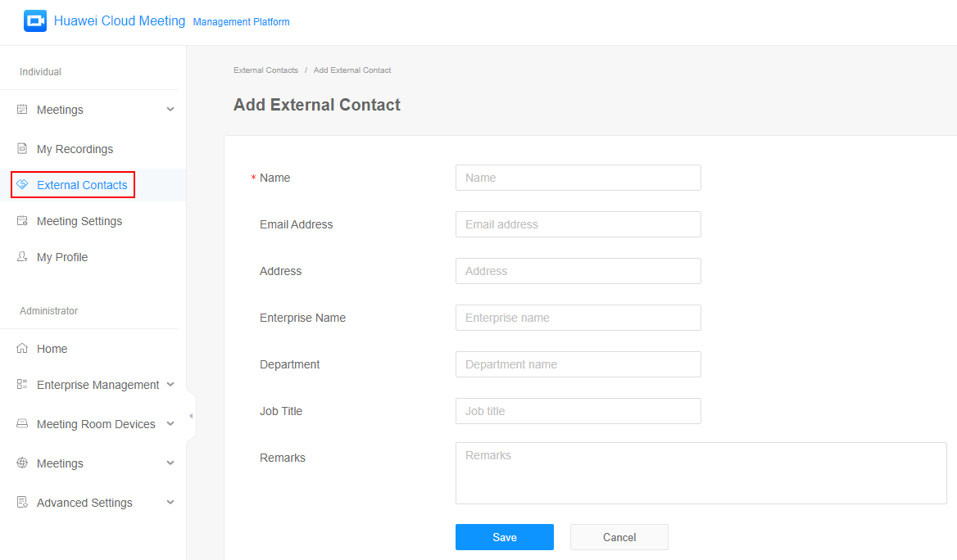Click the Individual section header
The image size is (957, 560).
coord(40,72)
